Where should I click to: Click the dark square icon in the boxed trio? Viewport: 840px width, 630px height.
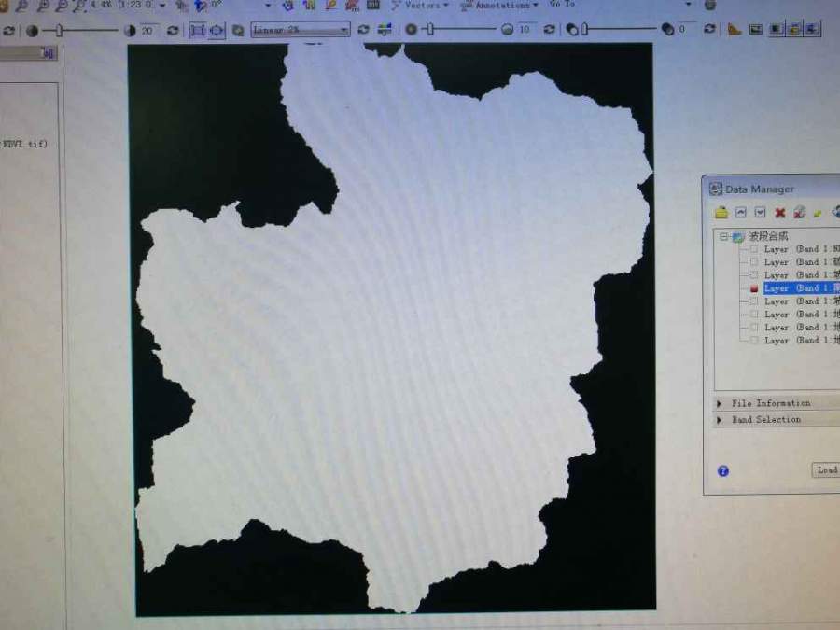click(777, 28)
